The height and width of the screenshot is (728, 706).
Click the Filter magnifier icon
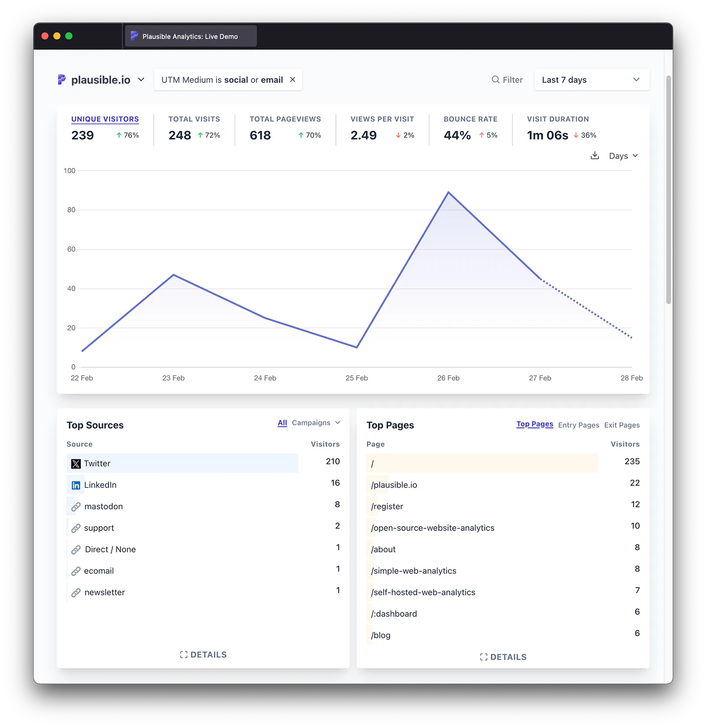(x=496, y=80)
